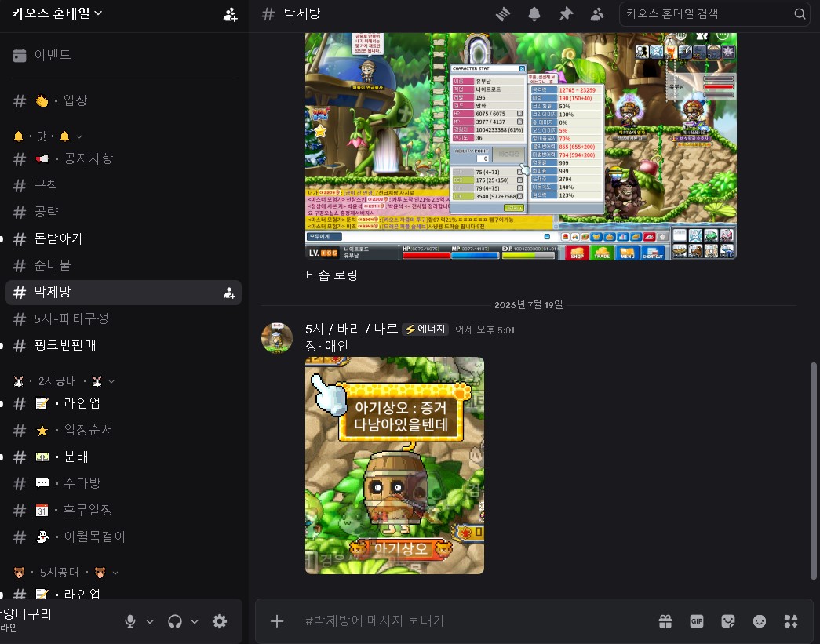Click the avatar of 5시 / 바리 / 나로
The image size is (820, 644).
277,337
